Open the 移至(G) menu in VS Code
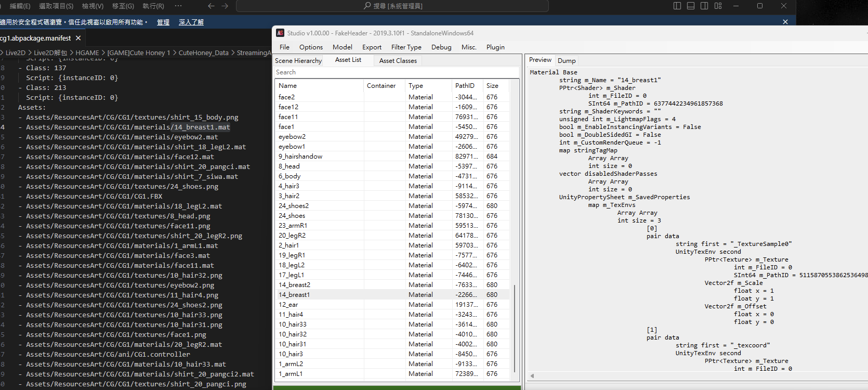The height and width of the screenshot is (390, 868). [x=123, y=6]
